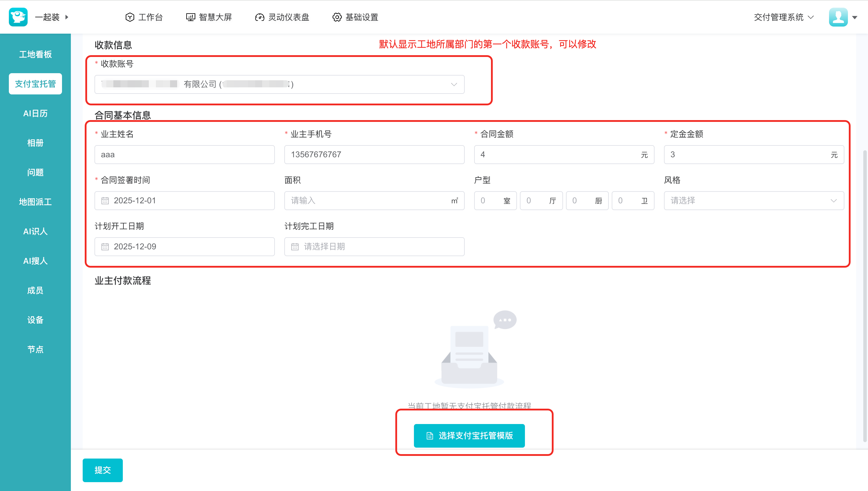Click calendar icon in 合同签署时间 field
This screenshot has height=491, width=868.
pyautogui.click(x=105, y=201)
